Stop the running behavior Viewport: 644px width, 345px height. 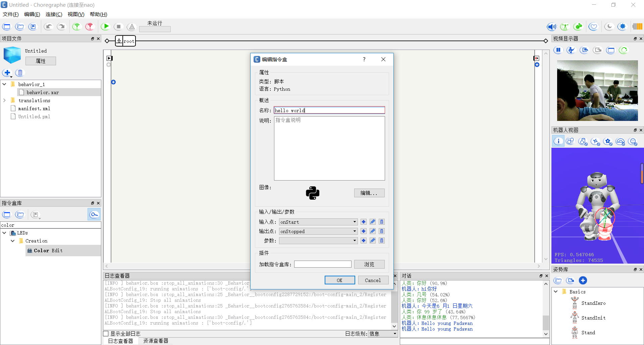point(118,26)
